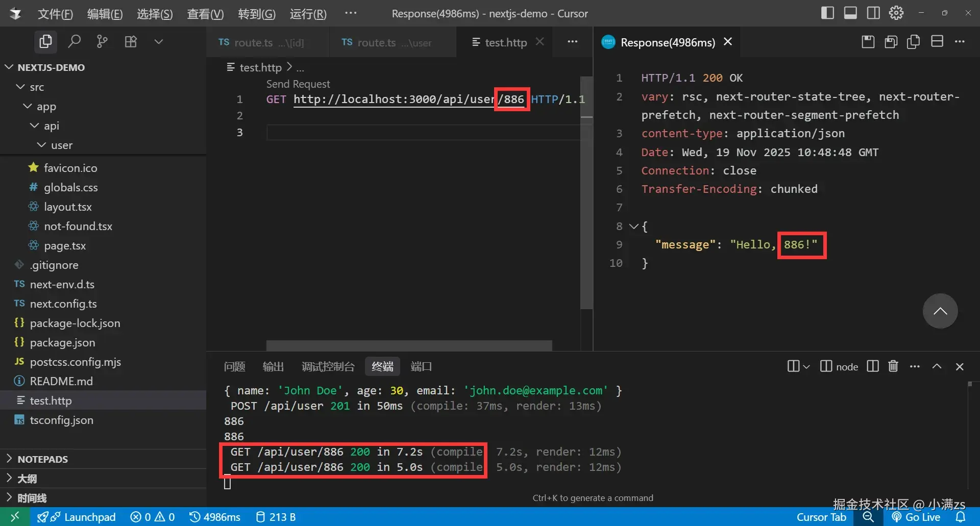980x526 pixels.
Task: Close the bottom terminal panel
Action: tap(960, 366)
